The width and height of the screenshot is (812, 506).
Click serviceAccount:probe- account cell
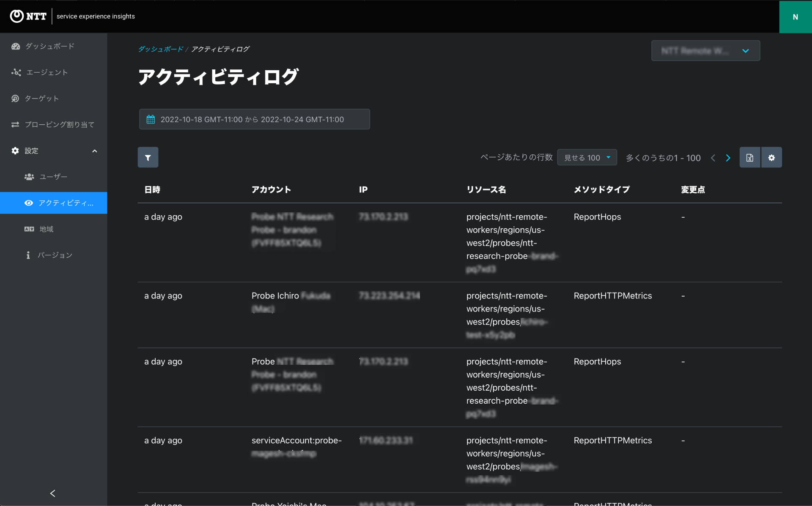coord(296,447)
